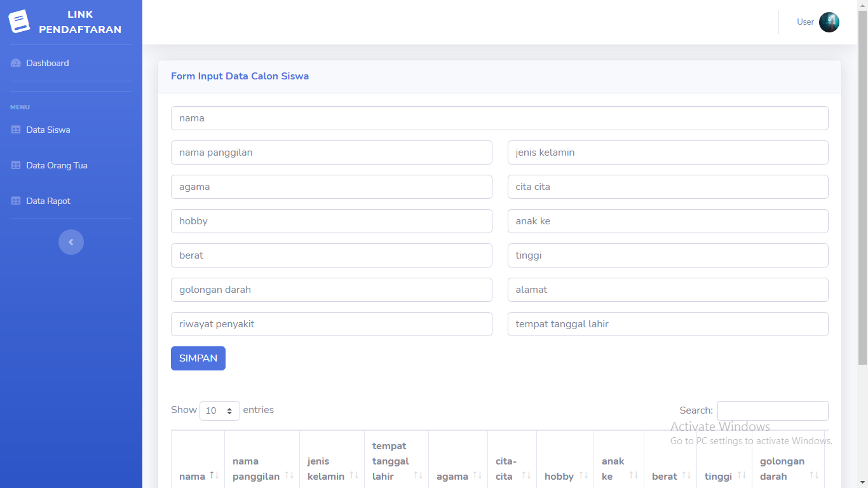Click the table icon beside Data Siswa
Screen dimensions: 868x488
click(x=16, y=130)
